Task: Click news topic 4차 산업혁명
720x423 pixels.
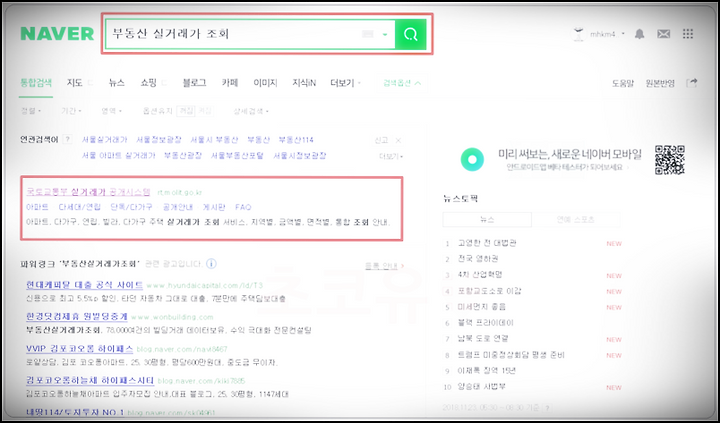Action: [480, 275]
